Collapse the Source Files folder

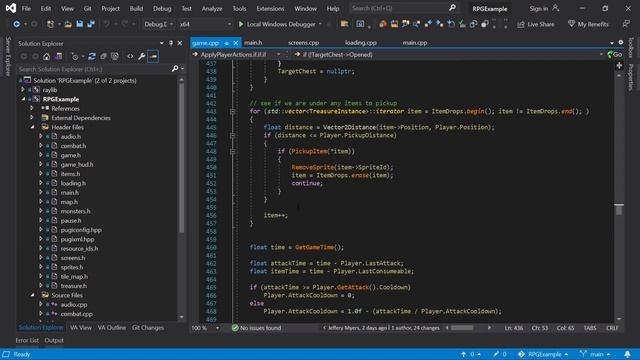[32, 295]
